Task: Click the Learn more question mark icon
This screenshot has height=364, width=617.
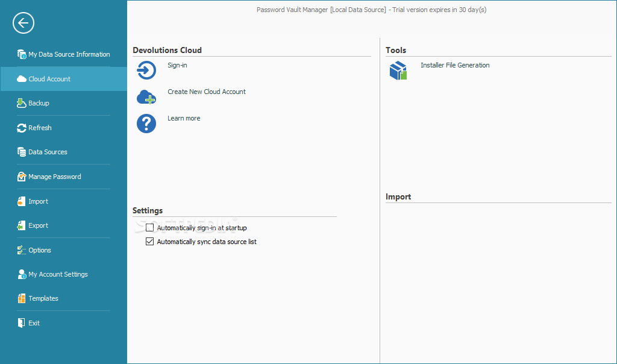Action: (x=146, y=124)
